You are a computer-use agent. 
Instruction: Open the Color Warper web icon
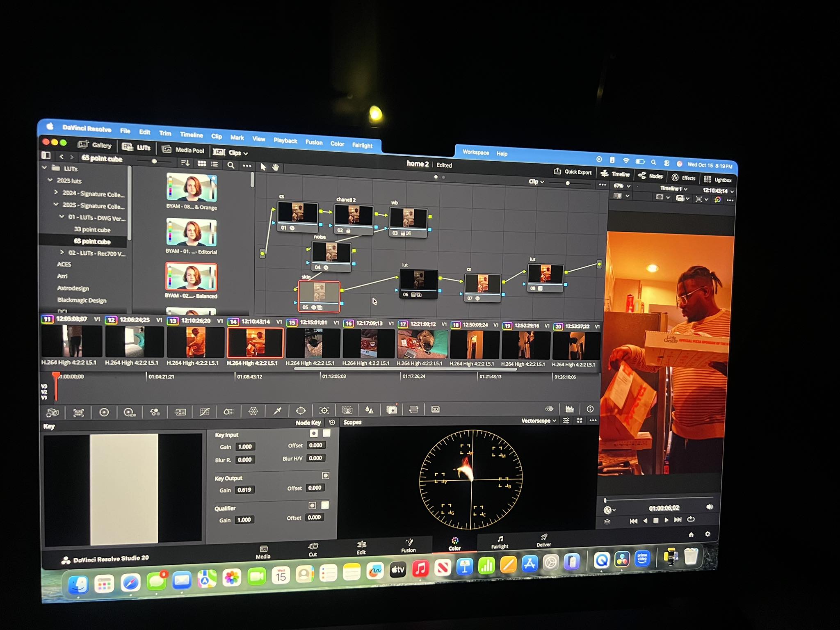coord(253,411)
